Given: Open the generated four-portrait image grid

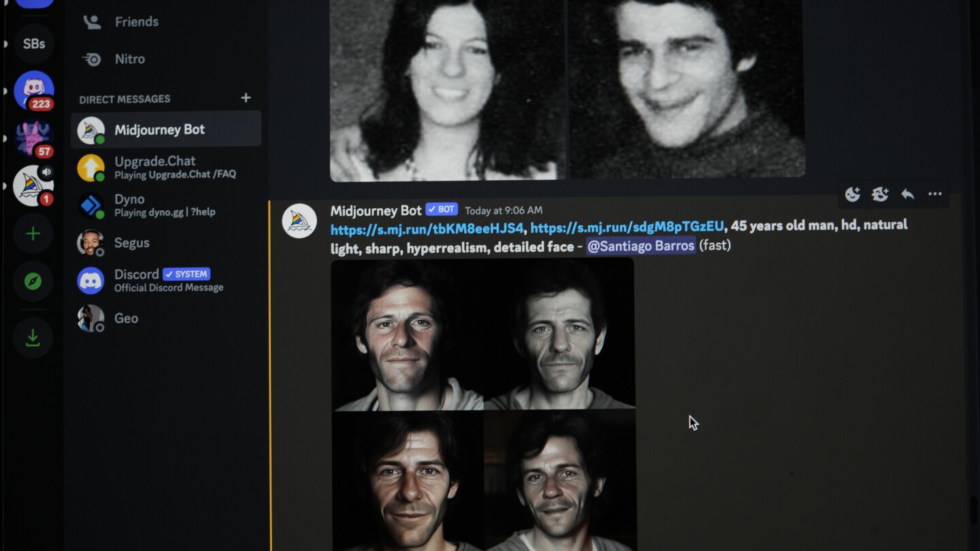Looking at the screenshot, I should 483,405.
